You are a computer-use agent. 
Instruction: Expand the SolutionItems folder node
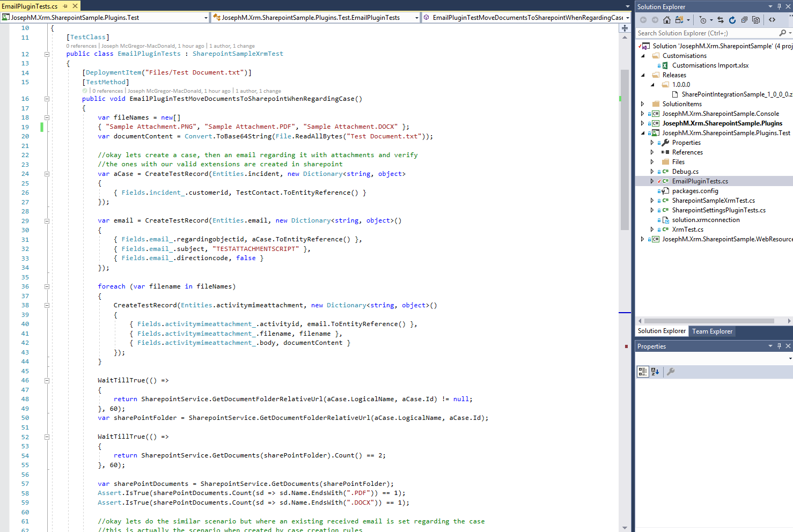pos(643,104)
